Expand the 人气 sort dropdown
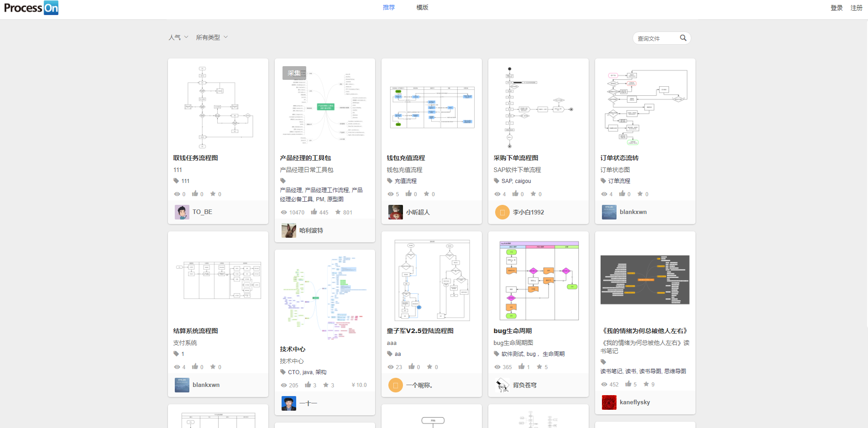Image resolution: width=868 pixels, height=428 pixels. (x=178, y=37)
